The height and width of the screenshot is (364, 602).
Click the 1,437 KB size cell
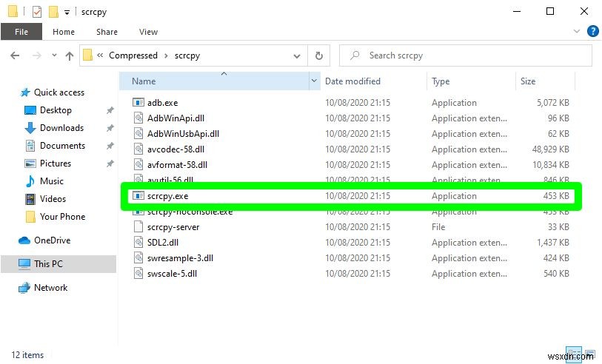[553, 243]
